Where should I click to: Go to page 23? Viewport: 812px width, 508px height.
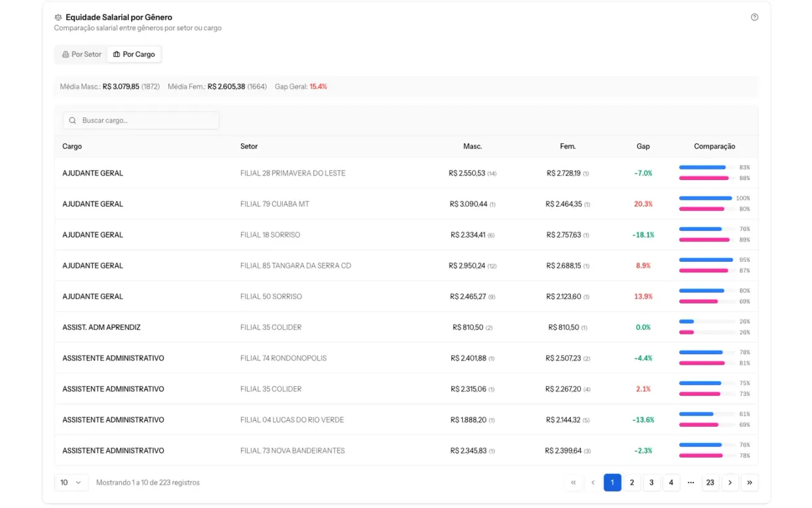pyautogui.click(x=710, y=482)
